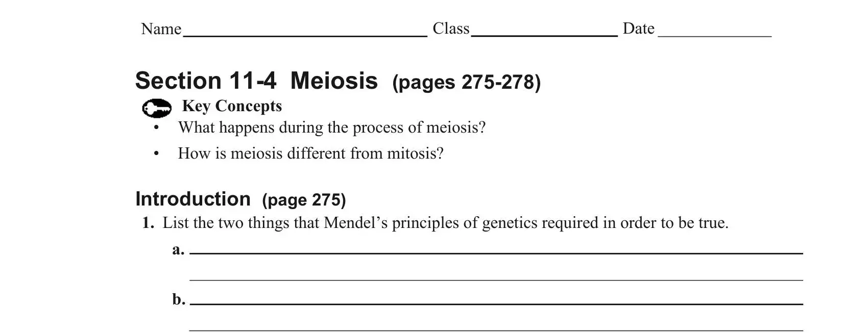868x333 pixels.
Task: Click the key icon beside Key Concepts
Action: (157, 108)
